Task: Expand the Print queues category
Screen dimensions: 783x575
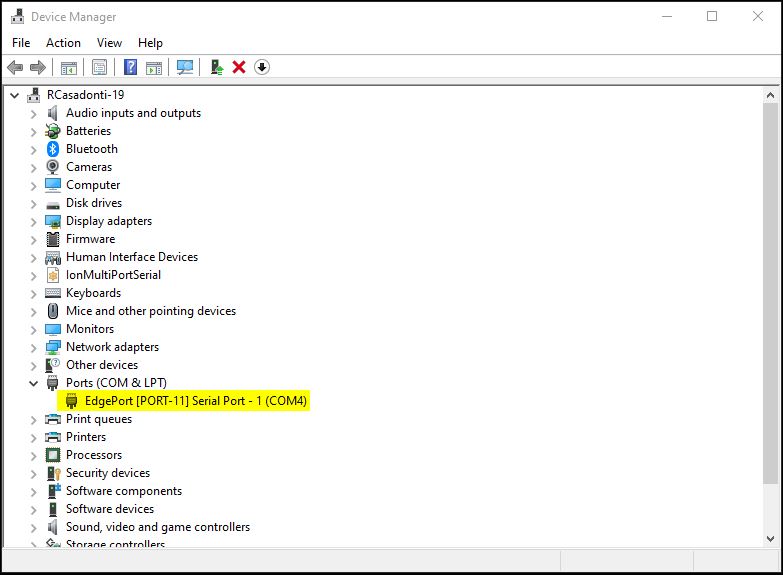Action: click(x=33, y=420)
